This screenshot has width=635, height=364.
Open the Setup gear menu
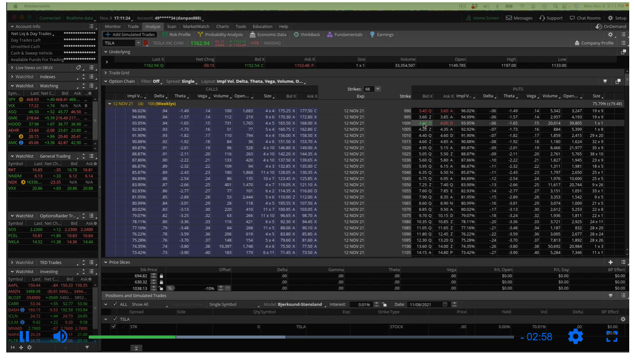[617, 18]
